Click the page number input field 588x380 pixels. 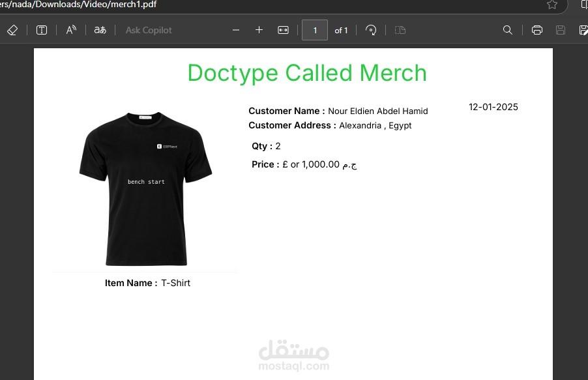click(315, 30)
